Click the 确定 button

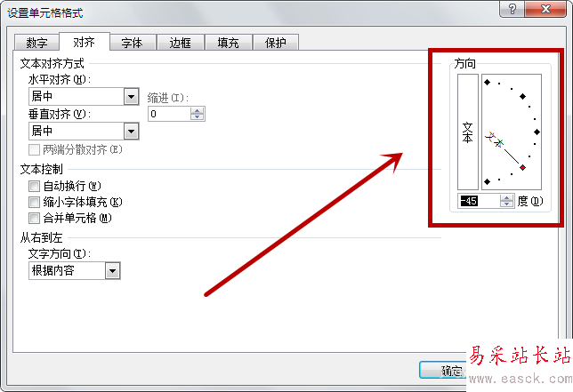click(443, 370)
